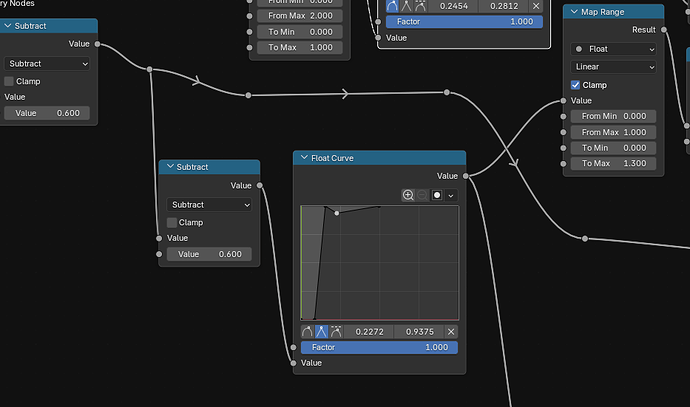Click the Float Curve Factor slider showing 1.000
Image resolution: width=690 pixels, height=407 pixels.
[x=379, y=347]
